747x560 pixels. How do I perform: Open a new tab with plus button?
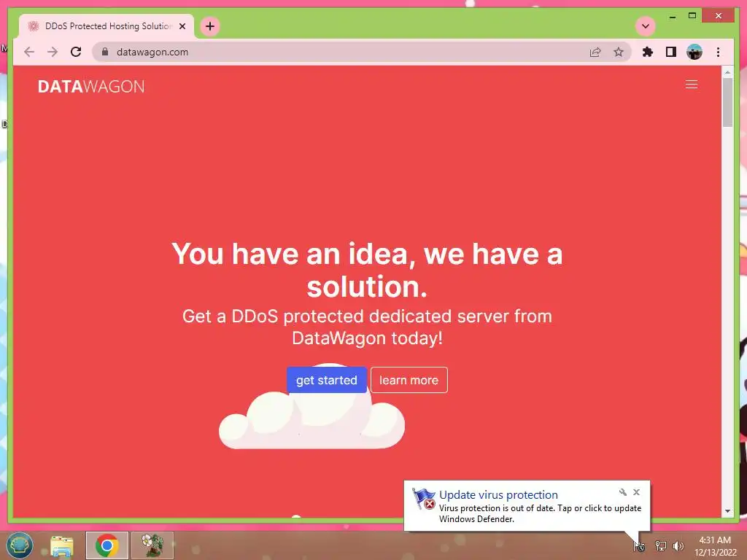coord(210,26)
